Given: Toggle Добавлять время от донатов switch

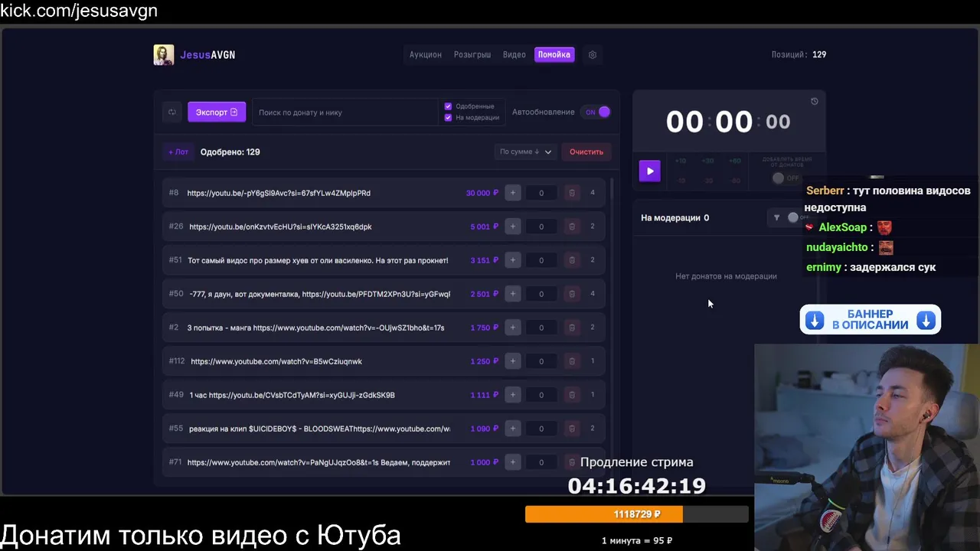Looking at the screenshot, I should [x=785, y=178].
